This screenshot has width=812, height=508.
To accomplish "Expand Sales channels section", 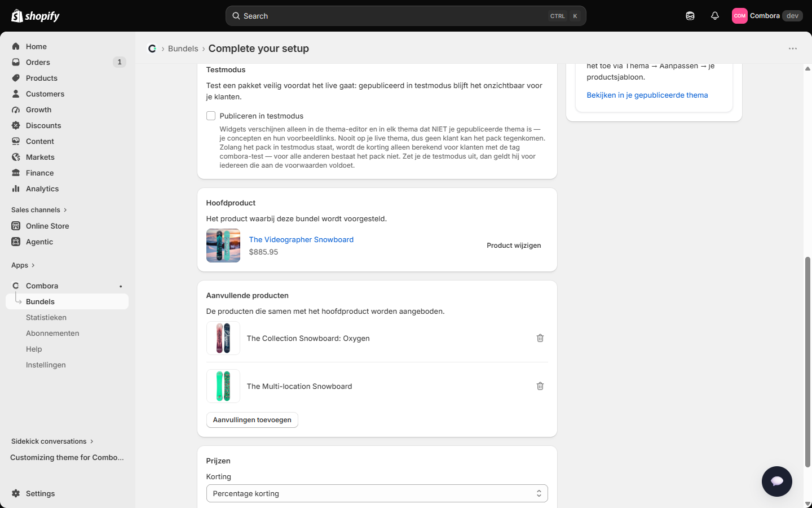I will pyautogui.click(x=39, y=210).
